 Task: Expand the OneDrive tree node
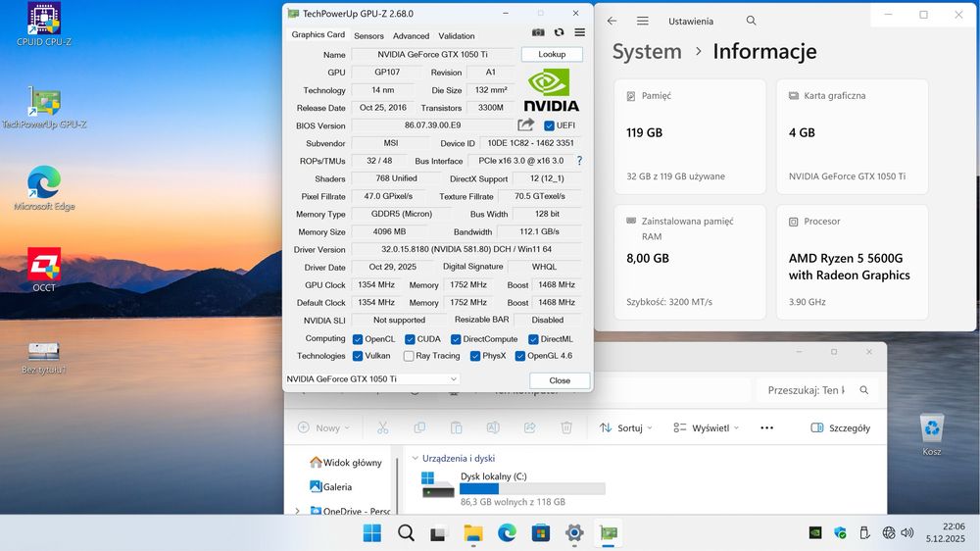298,511
